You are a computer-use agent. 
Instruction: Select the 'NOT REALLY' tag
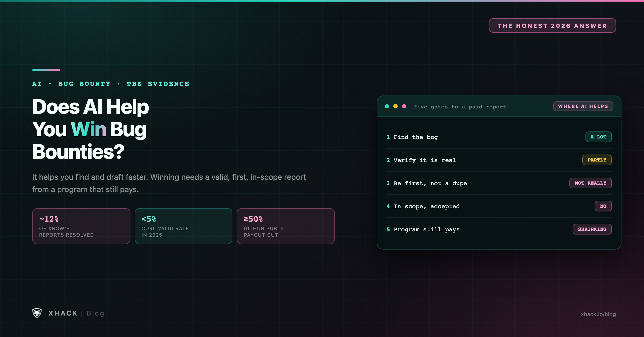(x=590, y=183)
